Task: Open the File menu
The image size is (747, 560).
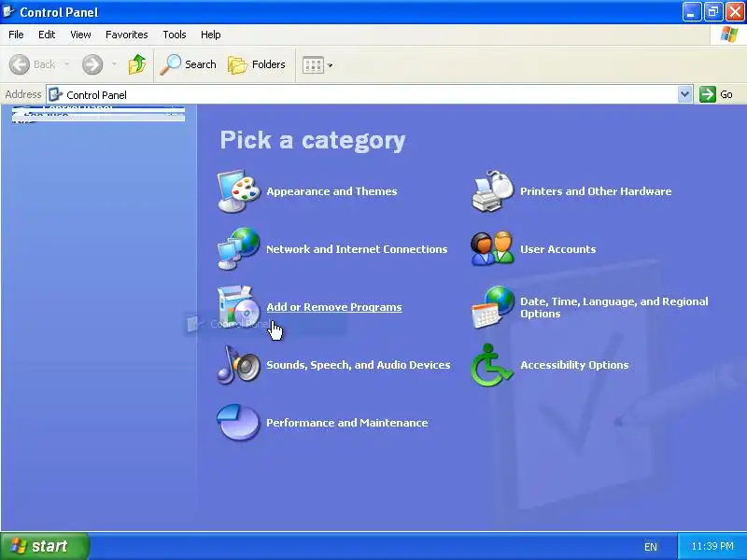Action: (x=16, y=35)
